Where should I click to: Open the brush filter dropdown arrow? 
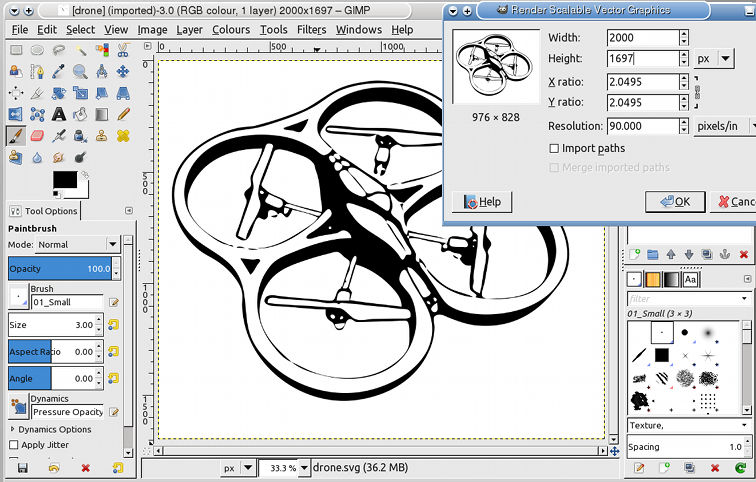[x=744, y=299]
